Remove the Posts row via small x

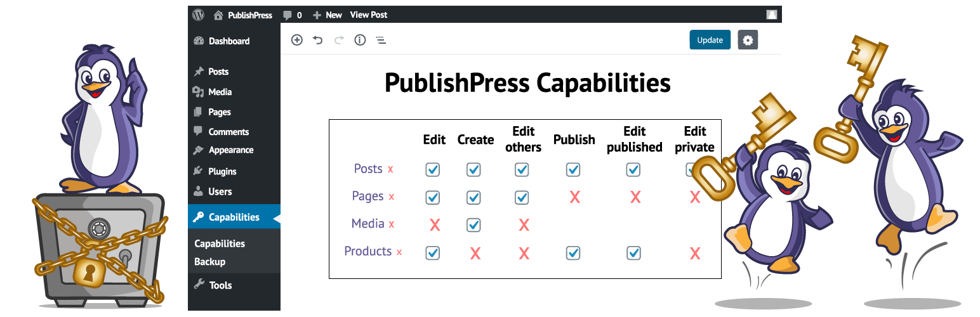[x=390, y=170]
